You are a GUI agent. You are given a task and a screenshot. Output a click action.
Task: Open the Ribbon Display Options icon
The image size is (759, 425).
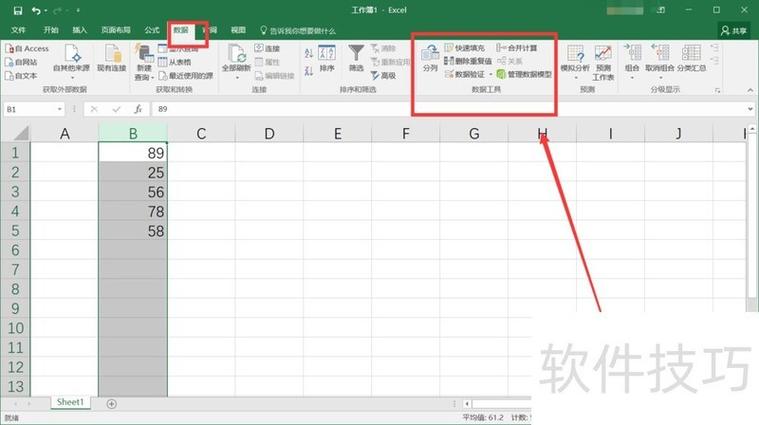(661, 10)
